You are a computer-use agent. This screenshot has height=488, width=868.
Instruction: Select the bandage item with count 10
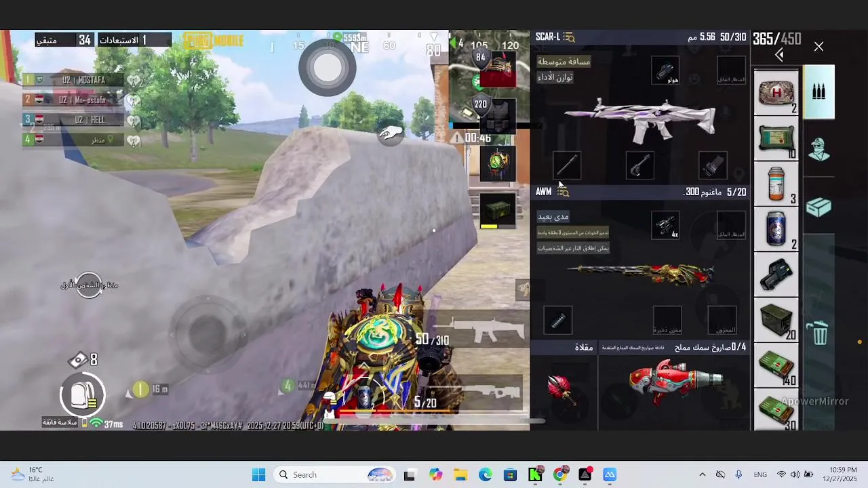[x=776, y=138]
